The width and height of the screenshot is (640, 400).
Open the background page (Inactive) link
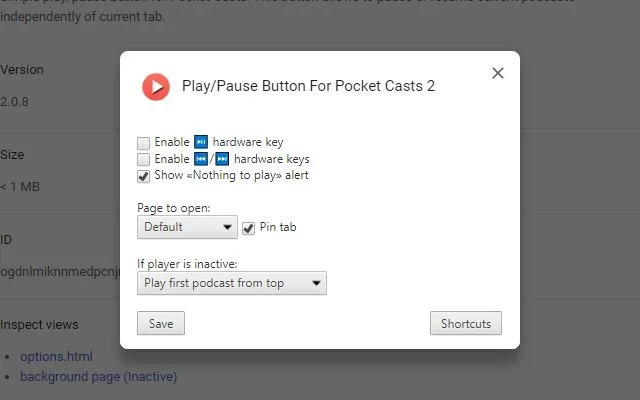click(98, 376)
